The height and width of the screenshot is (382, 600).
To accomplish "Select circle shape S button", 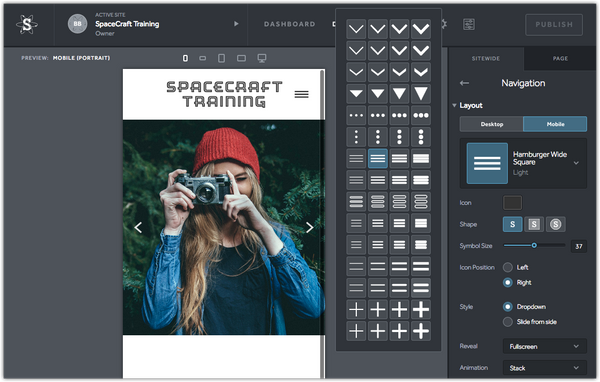I will (x=556, y=224).
